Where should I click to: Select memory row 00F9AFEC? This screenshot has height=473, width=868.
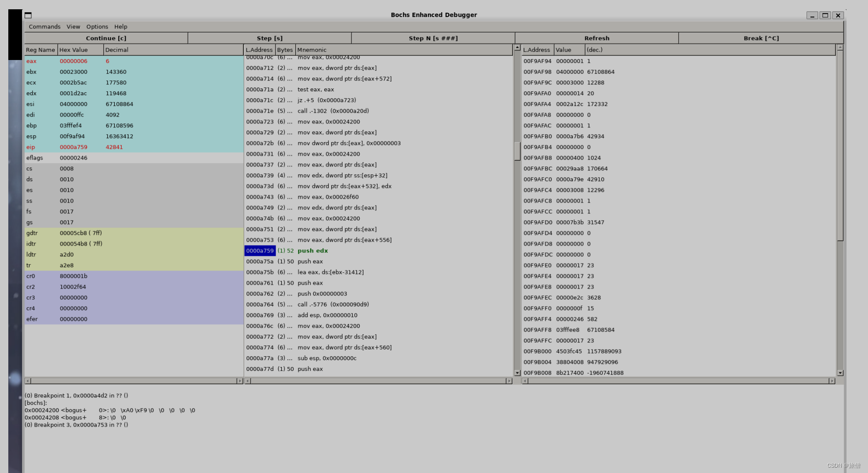pos(678,297)
